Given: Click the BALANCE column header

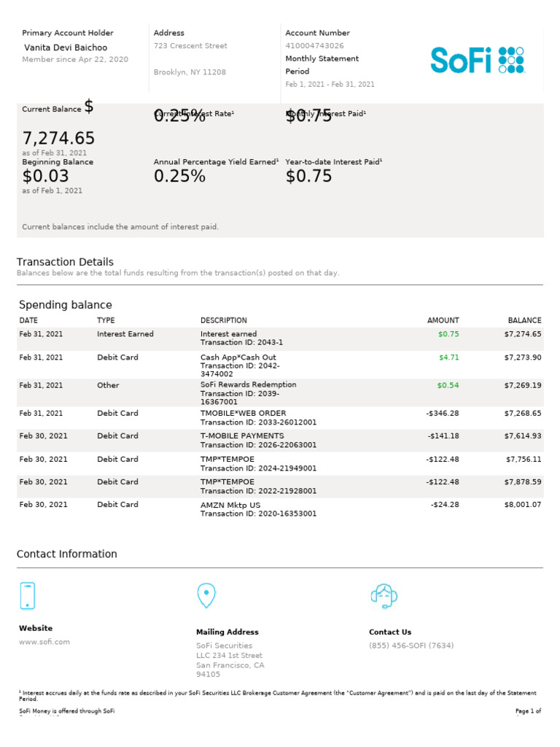Looking at the screenshot, I should coord(524,320).
